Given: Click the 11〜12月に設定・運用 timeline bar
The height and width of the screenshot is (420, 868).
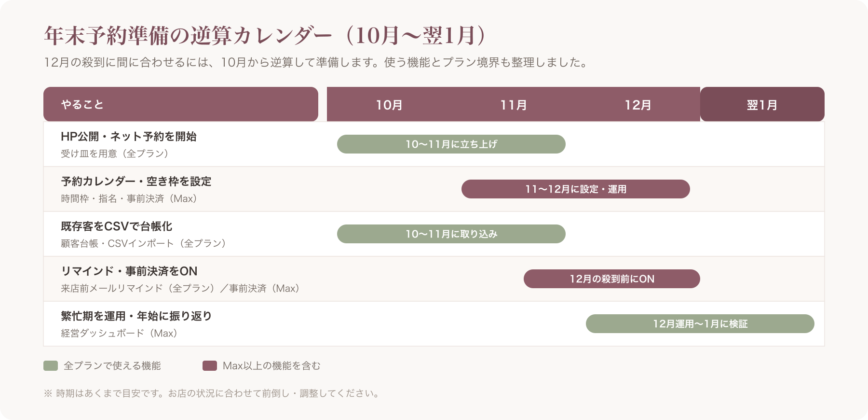Looking at the screenshot, I should [576, 189].
